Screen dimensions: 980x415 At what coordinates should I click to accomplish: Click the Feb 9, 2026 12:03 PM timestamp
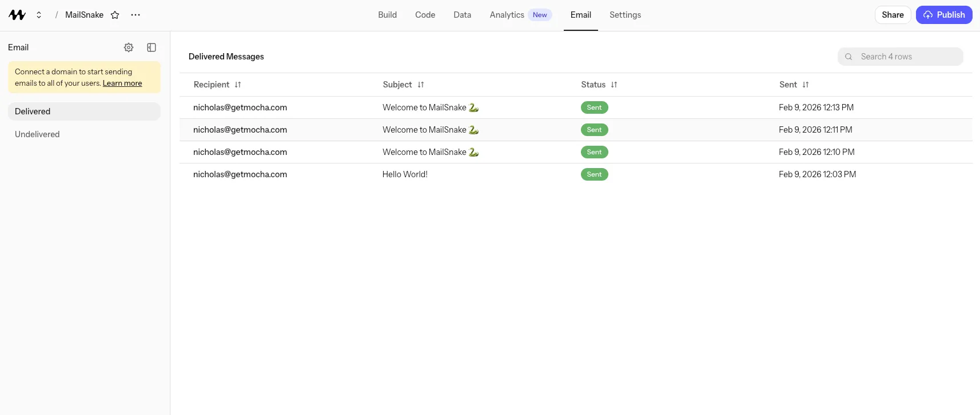(x=817, y=174)
